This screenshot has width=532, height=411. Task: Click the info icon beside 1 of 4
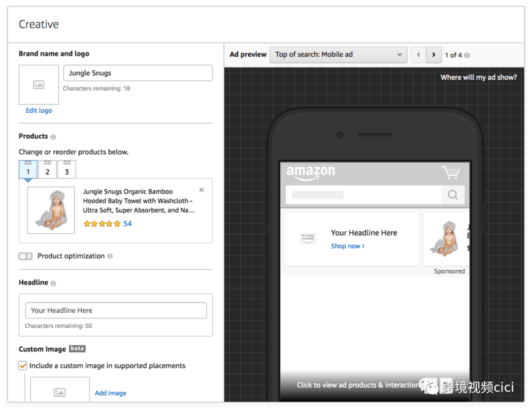(467, 55)
